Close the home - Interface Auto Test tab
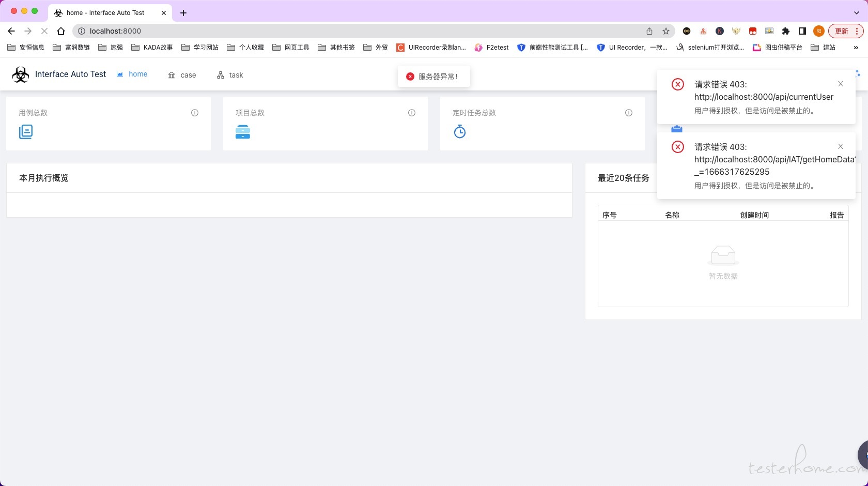This screenshot has width=868, height=486. point(164,13)
